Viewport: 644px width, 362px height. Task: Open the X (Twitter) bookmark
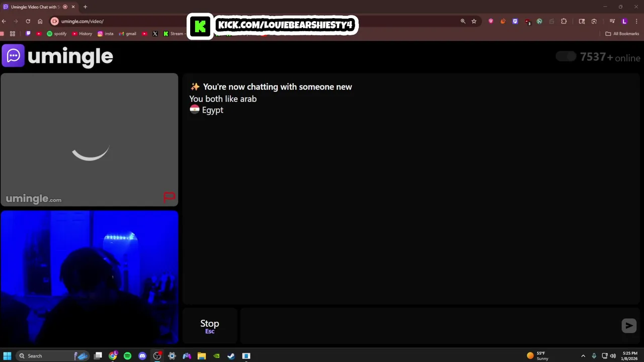click(155, 34)
